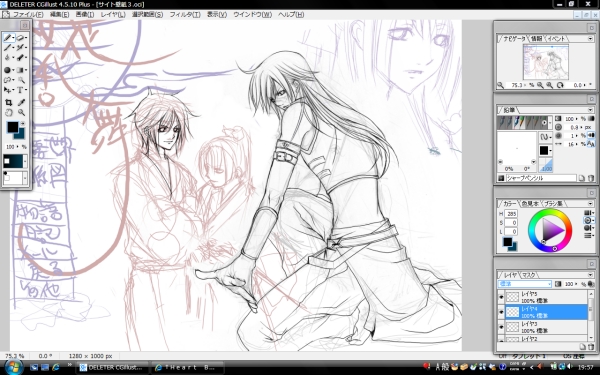Select the zoom magnifier tool in toolbox
Screen dimensions: 600x375
(21, 112)
